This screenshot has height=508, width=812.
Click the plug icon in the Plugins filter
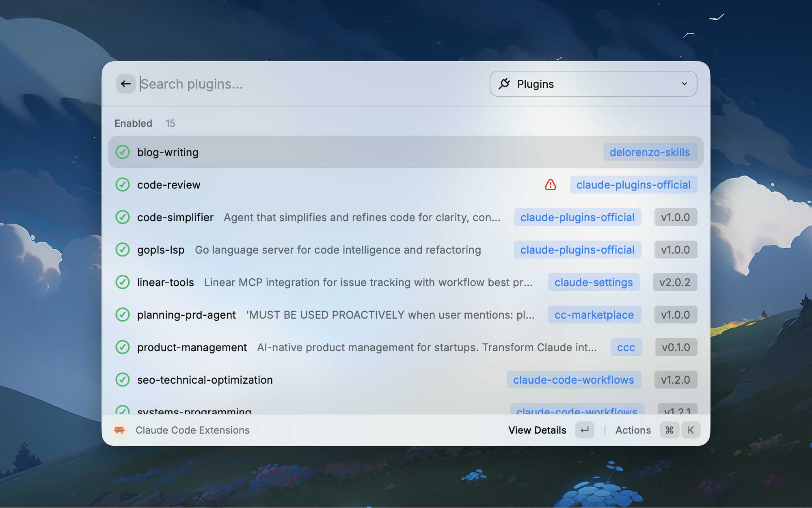click(x=505, y=84)
